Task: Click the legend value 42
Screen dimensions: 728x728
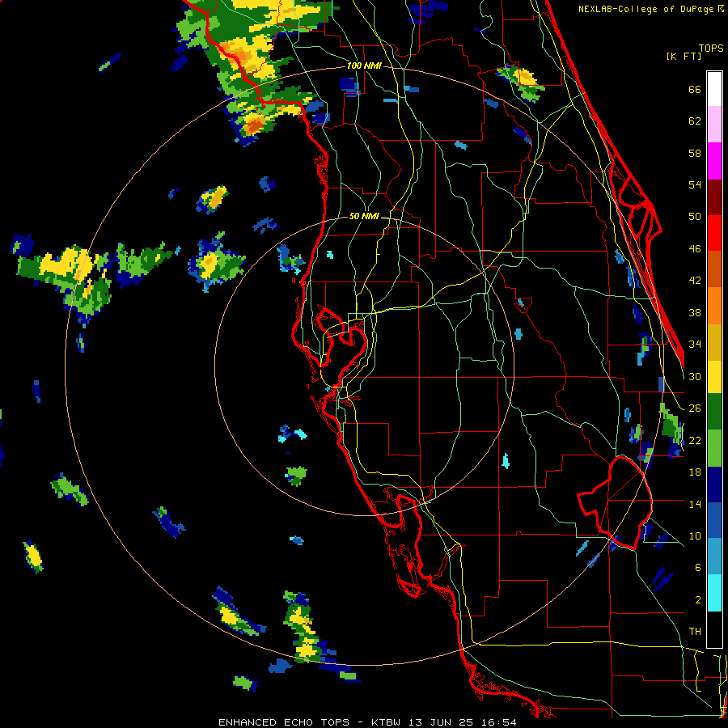Action: tap(695, 281)
